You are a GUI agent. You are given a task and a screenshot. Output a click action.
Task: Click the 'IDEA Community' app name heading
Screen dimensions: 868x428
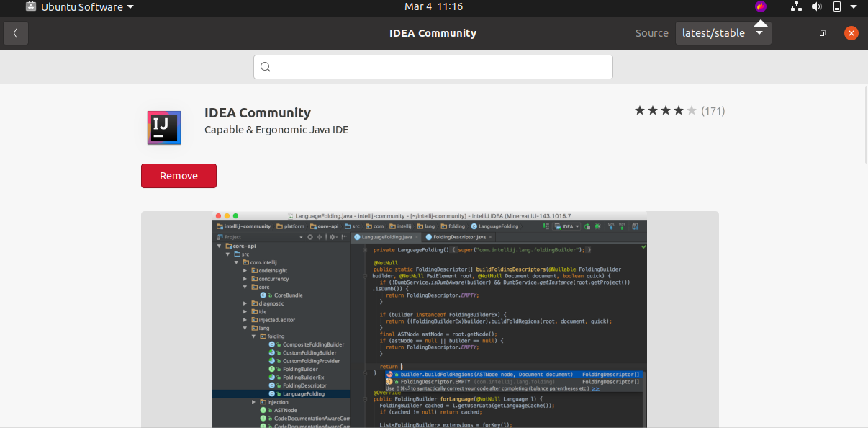click(258, 112)
